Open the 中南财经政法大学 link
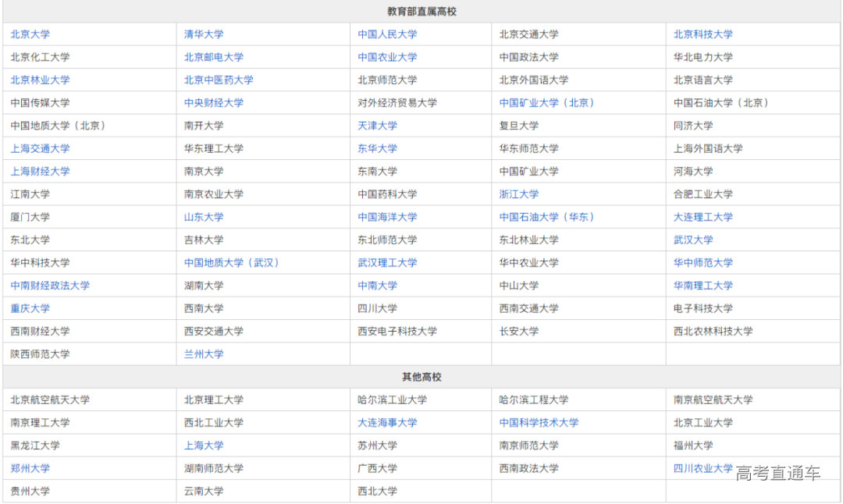The width and height of the screenshot is (843, 504). (50, 286)
